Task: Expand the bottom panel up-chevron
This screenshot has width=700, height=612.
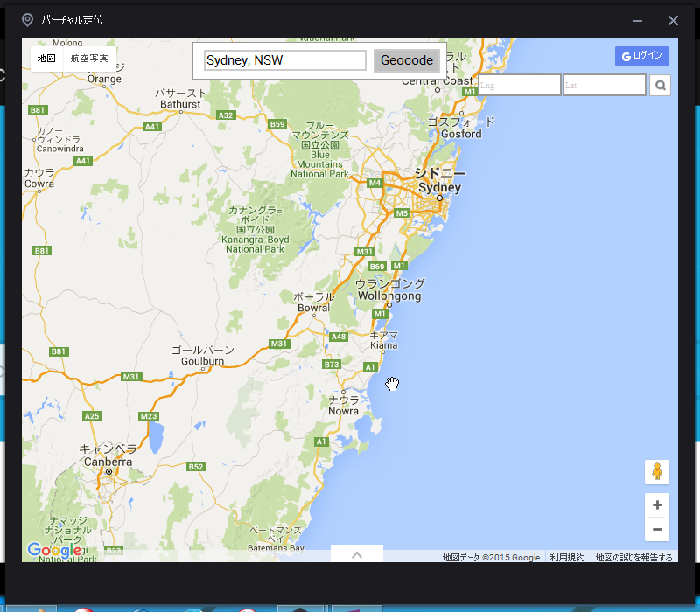Action: coord(357,554)
